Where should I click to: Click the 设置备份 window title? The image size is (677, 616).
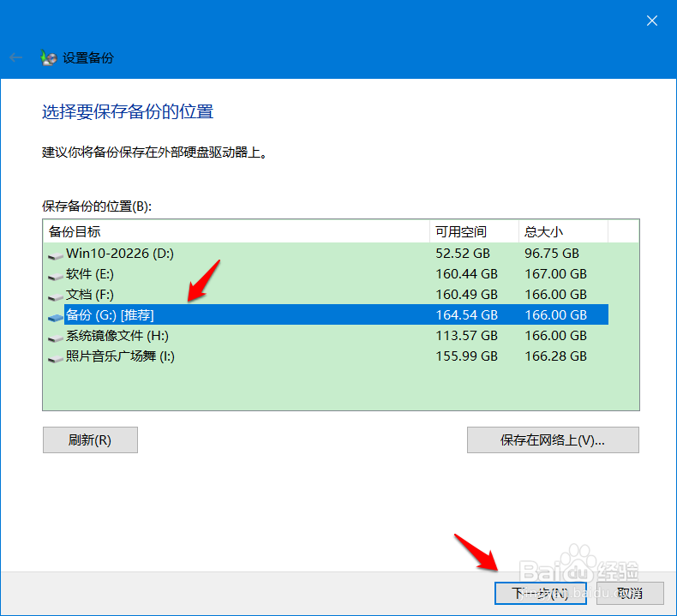[x=88, y=58]
